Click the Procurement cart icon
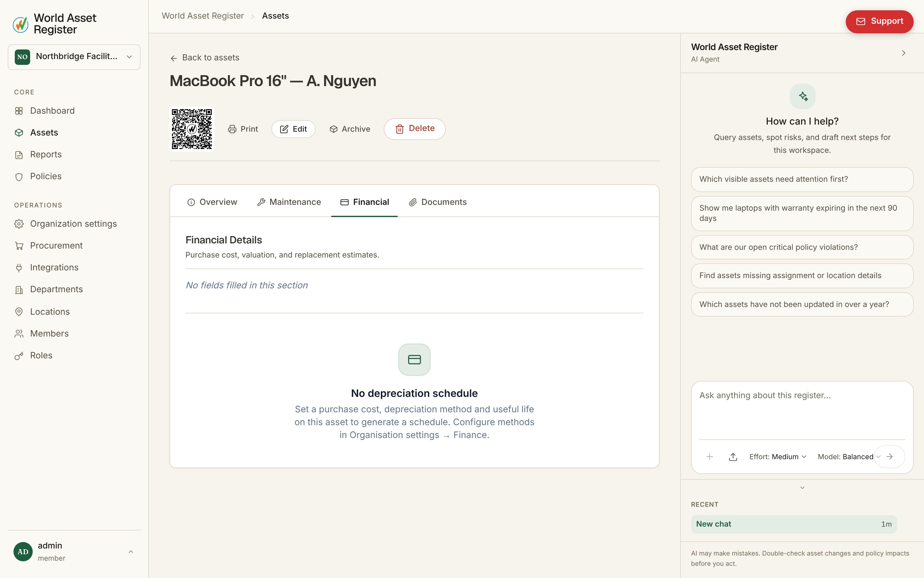Screen dimensions: 924x578 tap(19, 246)
